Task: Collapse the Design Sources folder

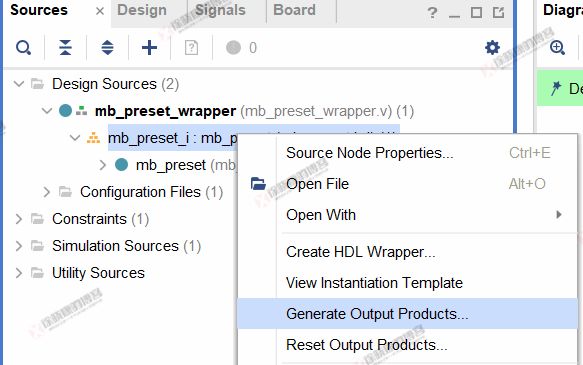Action: 19,84
